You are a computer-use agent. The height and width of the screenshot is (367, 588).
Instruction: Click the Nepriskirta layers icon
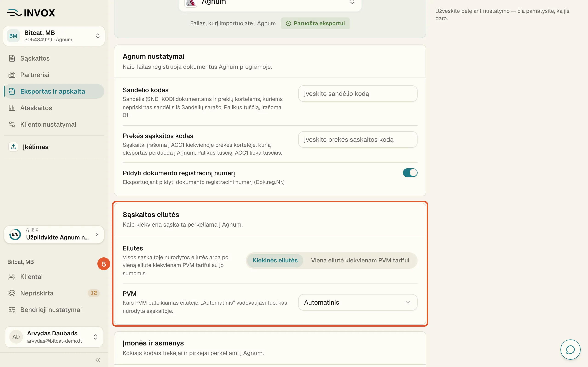[12, 293]
